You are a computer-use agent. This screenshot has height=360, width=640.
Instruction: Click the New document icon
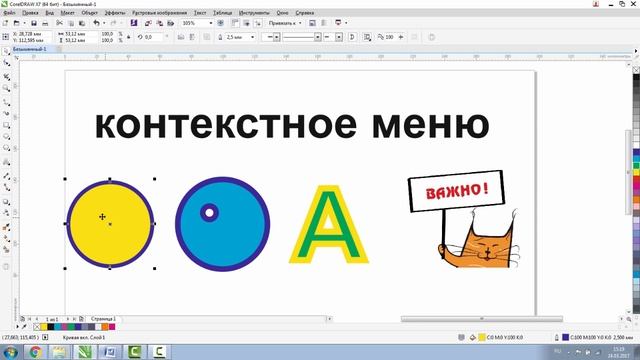[6, 23]
